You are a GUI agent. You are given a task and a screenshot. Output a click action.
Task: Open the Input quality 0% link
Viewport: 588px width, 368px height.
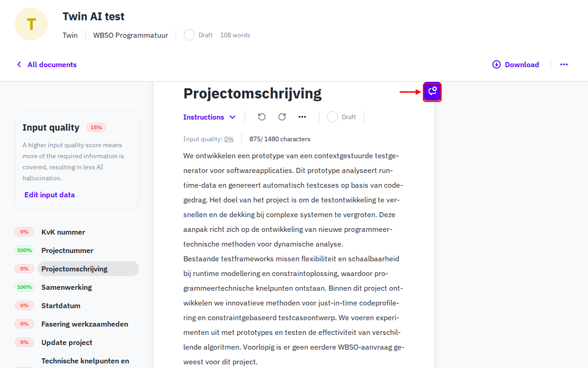228,139
